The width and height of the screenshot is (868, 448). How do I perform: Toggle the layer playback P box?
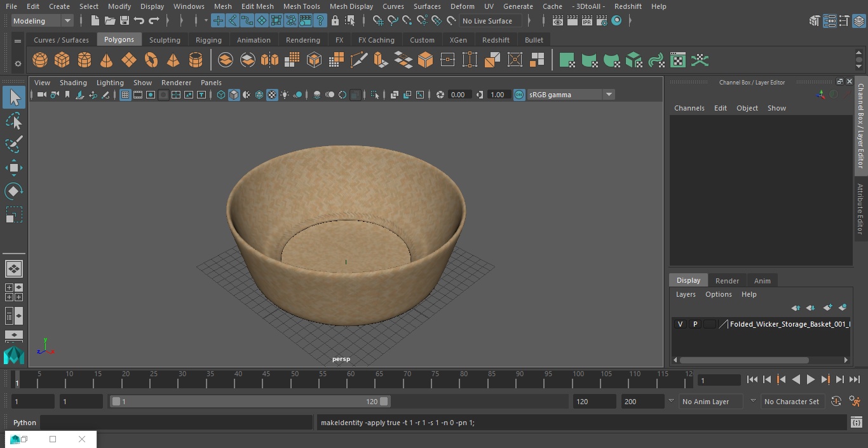695,324
